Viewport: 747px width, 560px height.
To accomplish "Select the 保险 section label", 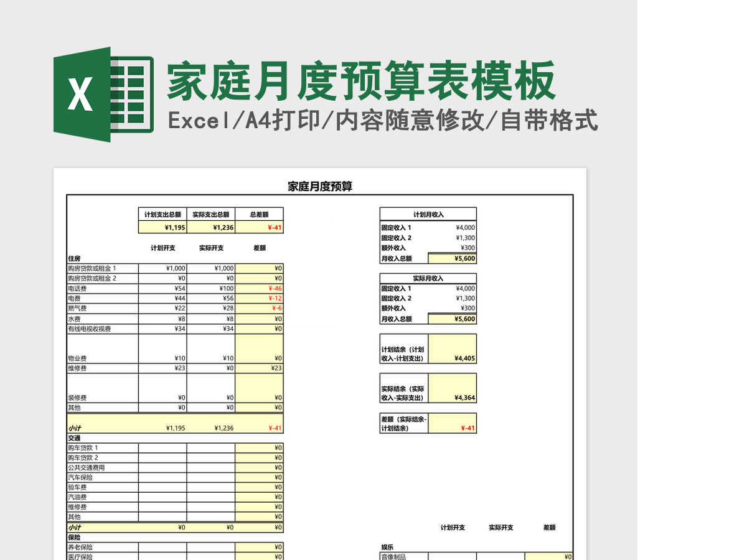I will coord(74,537).
